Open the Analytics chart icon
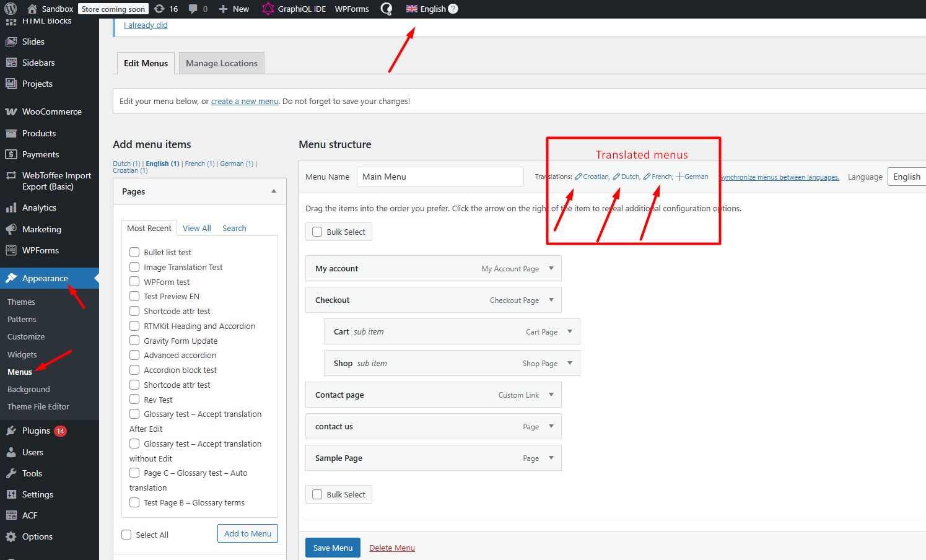Screen dimensions: 926x560 point(11,208)
